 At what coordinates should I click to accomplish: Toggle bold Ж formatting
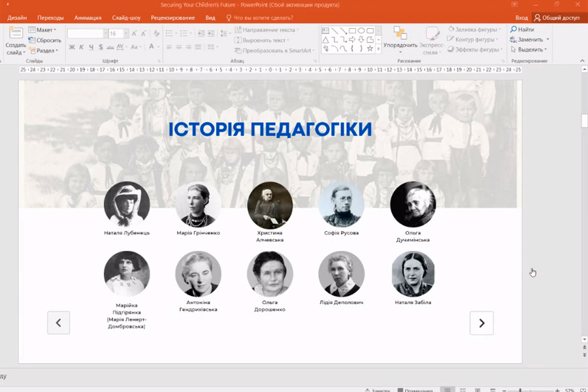click(72, 47)
